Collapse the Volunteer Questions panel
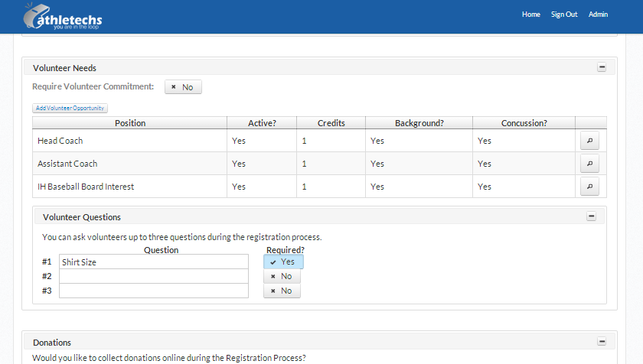Viewport: 643px width, 364px height. click(591, 216)
